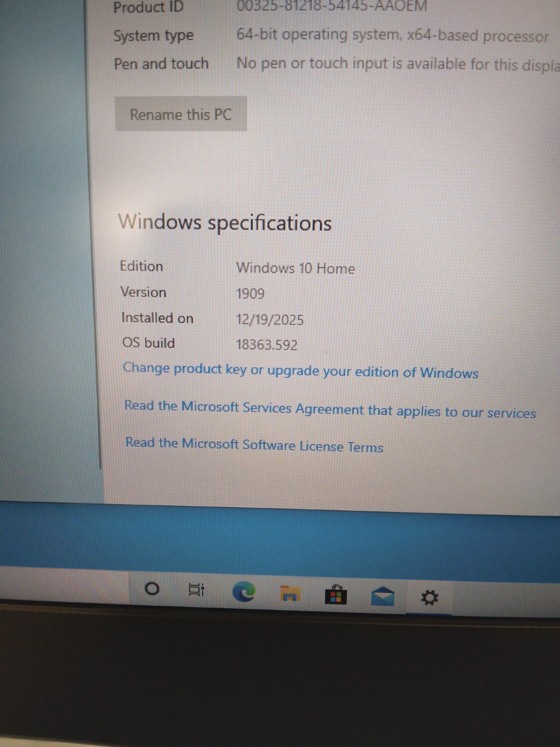Click the settings sidebar scrollbar

point(93,233)
